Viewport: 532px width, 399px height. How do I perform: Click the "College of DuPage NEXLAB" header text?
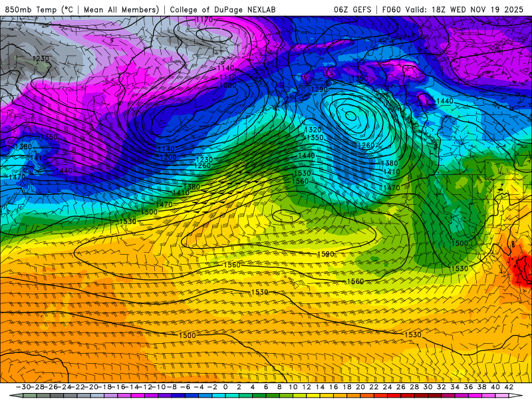pyautogui.click(x=223, y=10)
